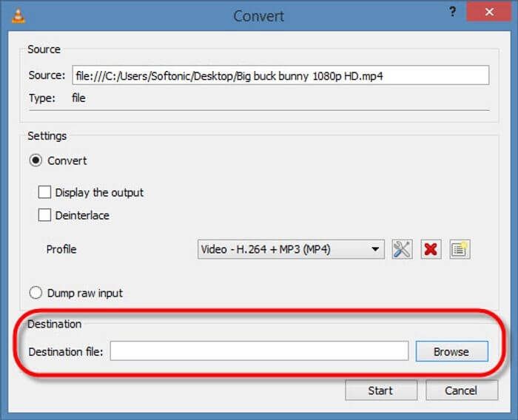Click the Source file path field

point(280,75)
